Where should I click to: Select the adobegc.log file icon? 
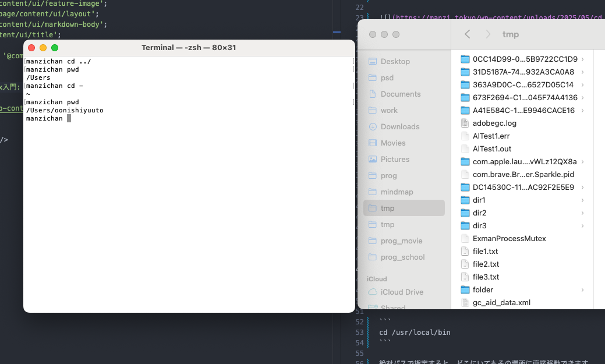tap(465, 123)
